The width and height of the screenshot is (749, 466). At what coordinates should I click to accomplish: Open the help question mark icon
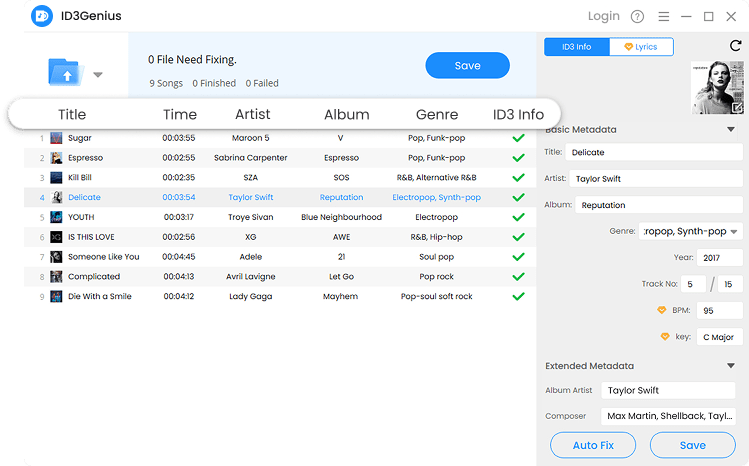(x=637, y=17)
